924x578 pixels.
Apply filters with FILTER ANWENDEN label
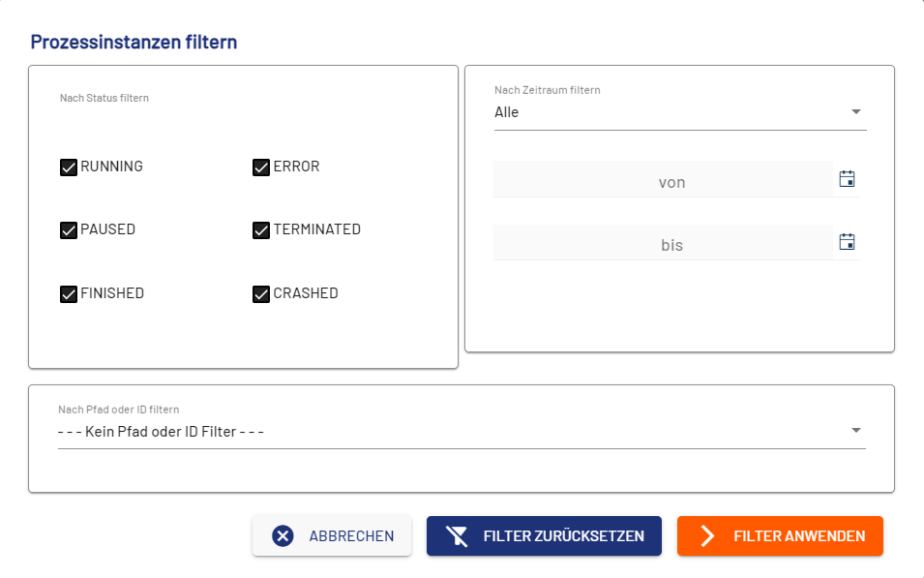pos(798,536)
